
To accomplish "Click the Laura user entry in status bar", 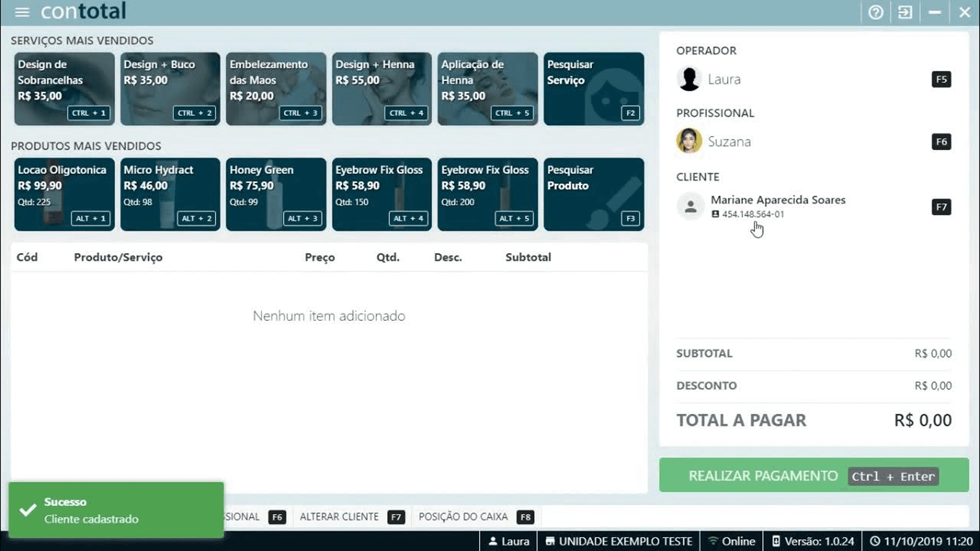I will click(509, 541).
